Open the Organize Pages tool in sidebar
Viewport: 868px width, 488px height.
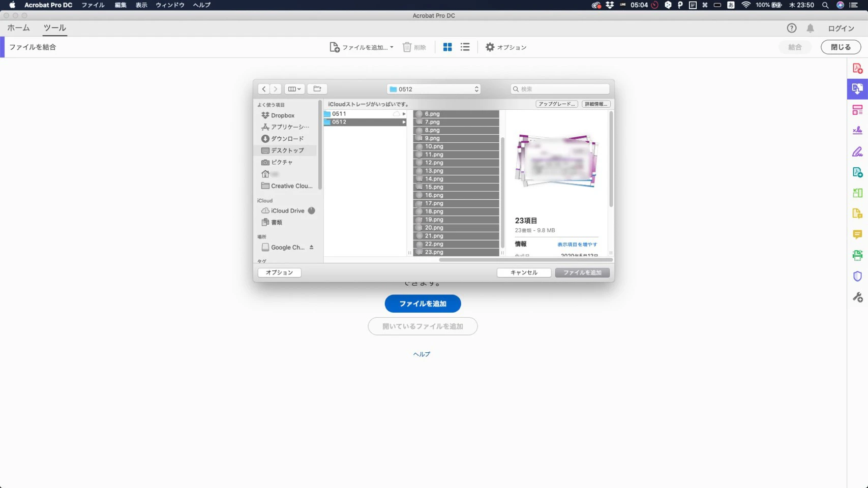point(857,110)
